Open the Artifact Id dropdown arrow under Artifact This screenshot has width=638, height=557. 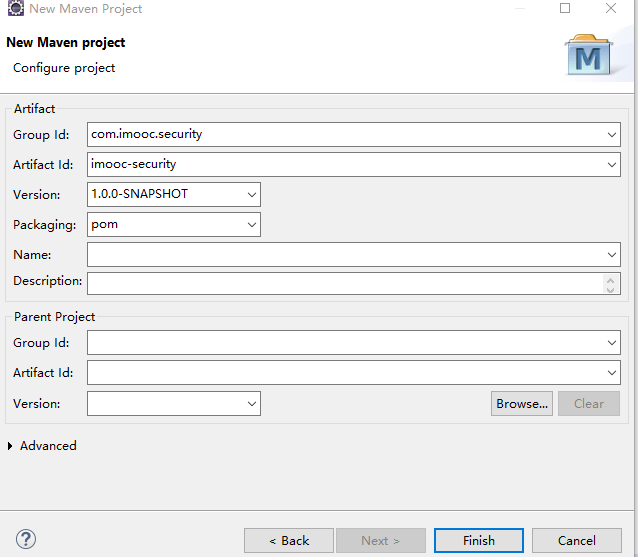pyautogui.click(x=612, y=165)
